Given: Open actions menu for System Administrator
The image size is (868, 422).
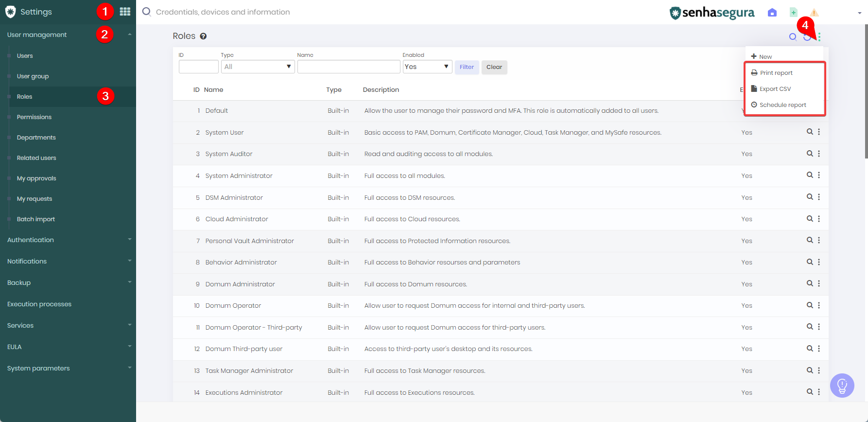Looking at the screenshot, I should tap(819, 175).
